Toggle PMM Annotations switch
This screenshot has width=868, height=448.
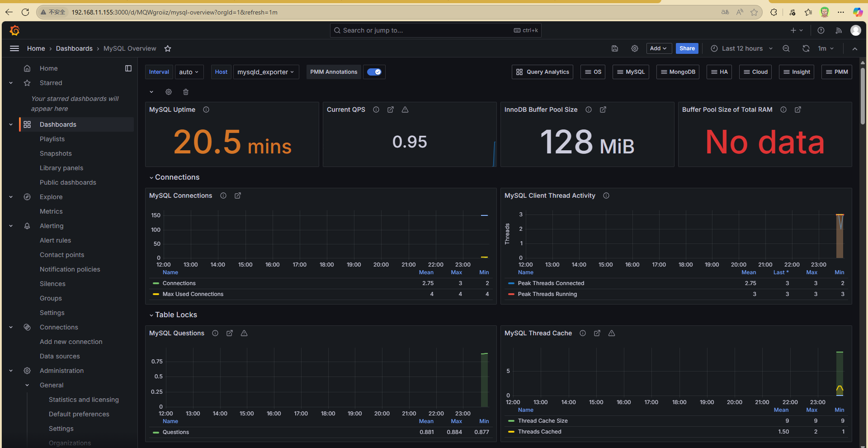[x=374, y=72]
